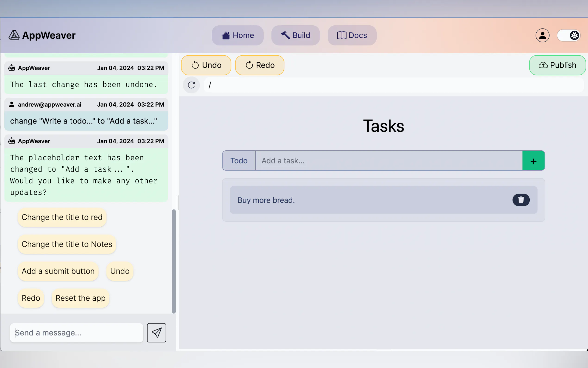Click the send message paper plane icon
Image resolution: width=588 pixels, height=368 pixels.
[156, 333]
